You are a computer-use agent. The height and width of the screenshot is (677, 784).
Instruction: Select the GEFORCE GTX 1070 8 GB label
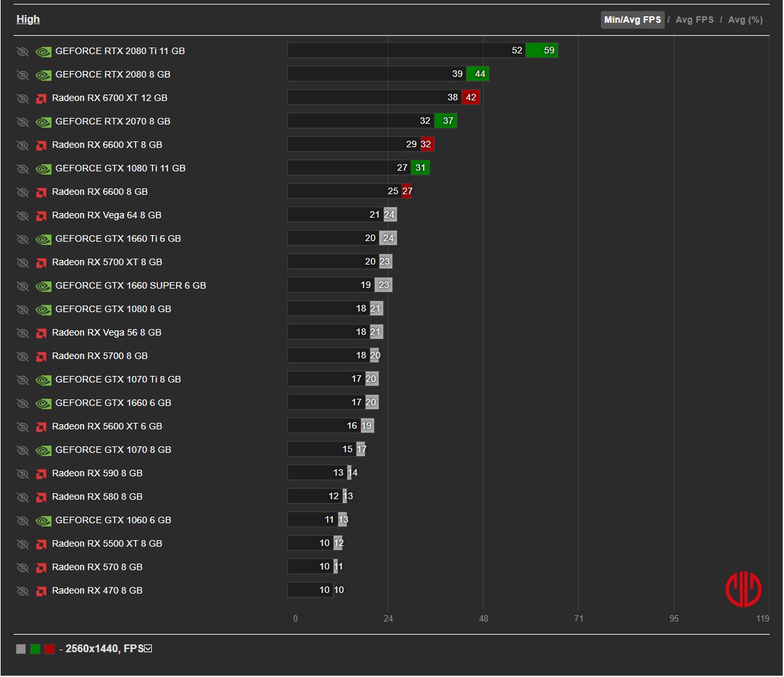[x=113, y=450]
